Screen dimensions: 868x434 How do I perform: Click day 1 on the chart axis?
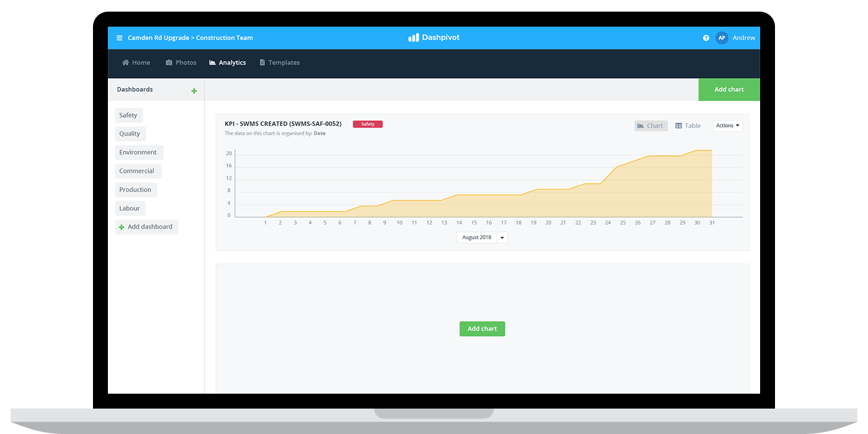click(x=265, y=223)
